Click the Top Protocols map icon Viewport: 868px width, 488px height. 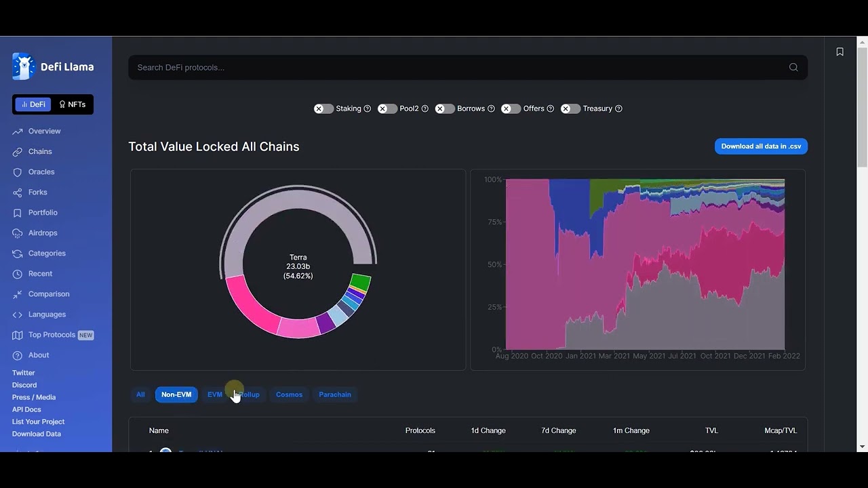(x=18, y=335)
